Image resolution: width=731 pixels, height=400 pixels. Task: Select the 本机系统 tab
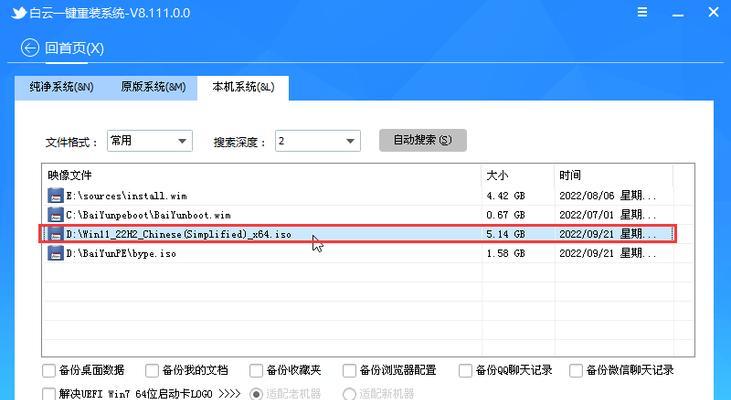click(243, 87)
